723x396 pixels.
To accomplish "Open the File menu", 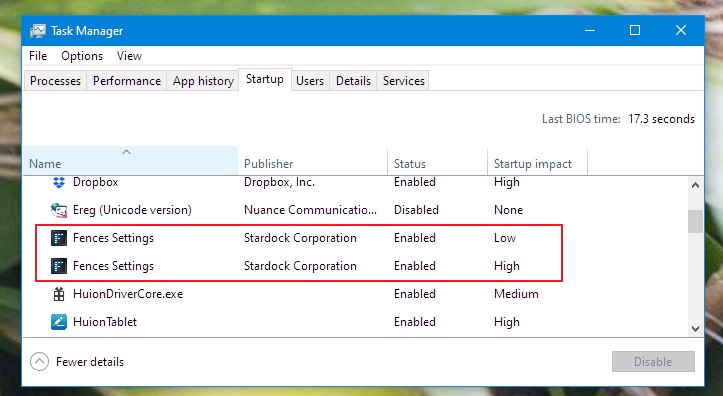I will [38, 56].
